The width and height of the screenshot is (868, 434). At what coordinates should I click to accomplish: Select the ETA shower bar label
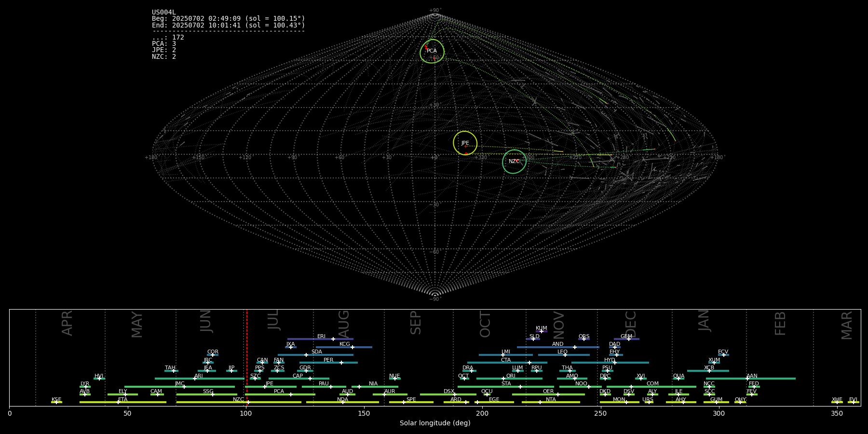[123, 400]
